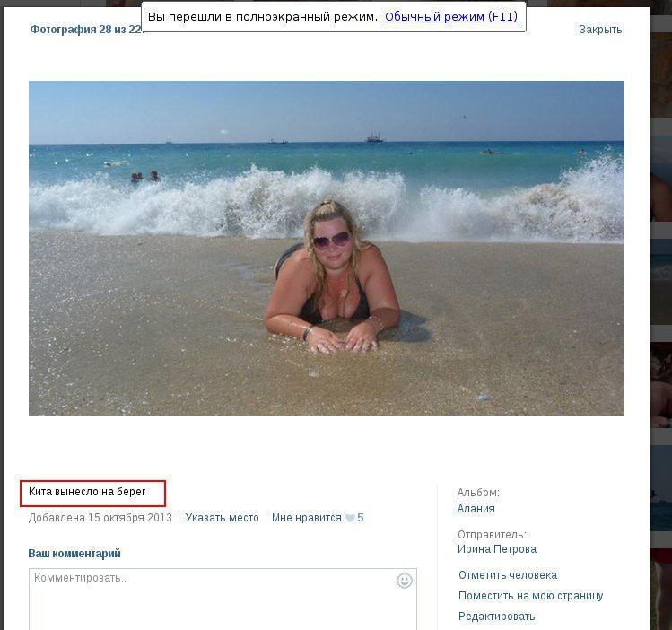The height and width of the screenshot is (630, 672).
Task: Click Указать место to set location
Action: coord(222,518)
